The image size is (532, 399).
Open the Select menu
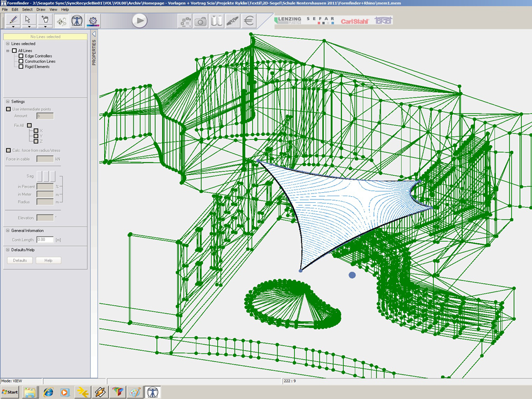point(27,9)
